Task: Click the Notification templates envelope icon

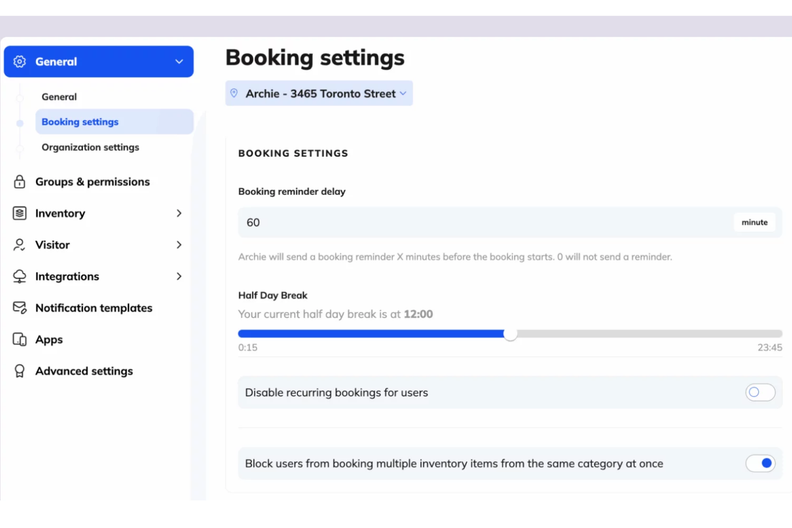Action: 19,308
